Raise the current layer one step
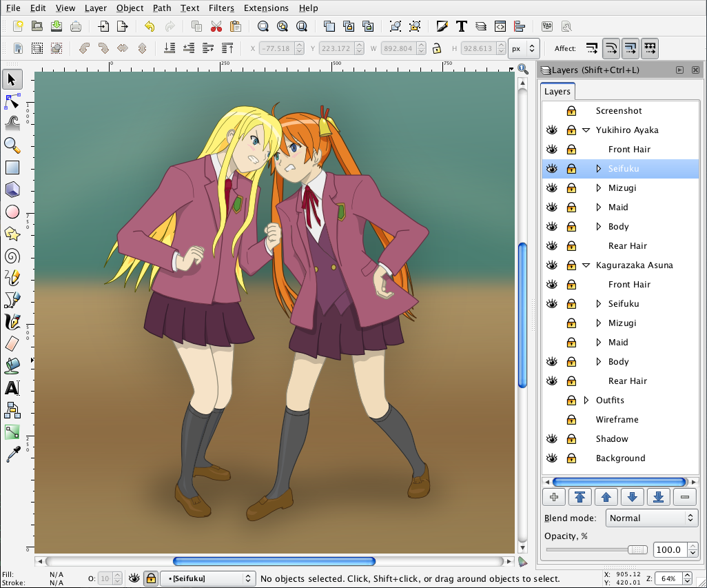This screenshot has height=588, width=707. (606, 497)
